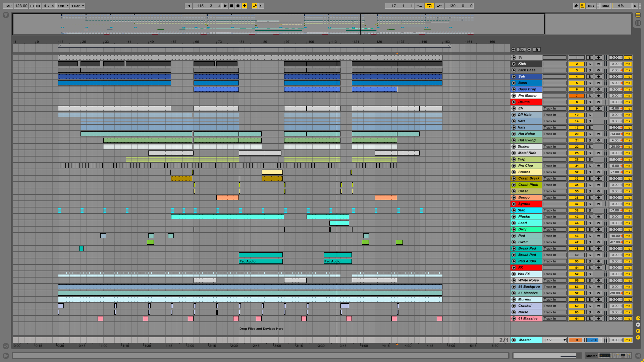Click the Master volume -3.0 field
Screen dimensions: 644x362
594,340
